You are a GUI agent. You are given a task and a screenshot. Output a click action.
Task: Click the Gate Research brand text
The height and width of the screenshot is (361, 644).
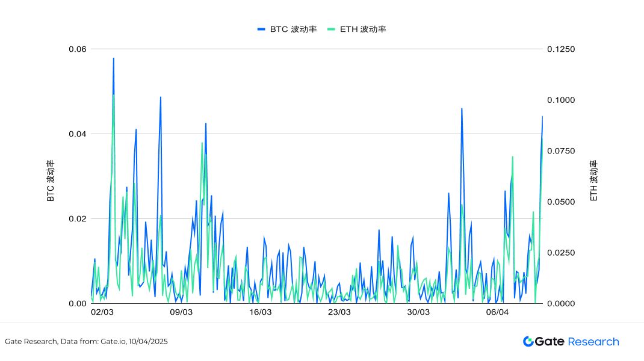click(x=577, y=342)
